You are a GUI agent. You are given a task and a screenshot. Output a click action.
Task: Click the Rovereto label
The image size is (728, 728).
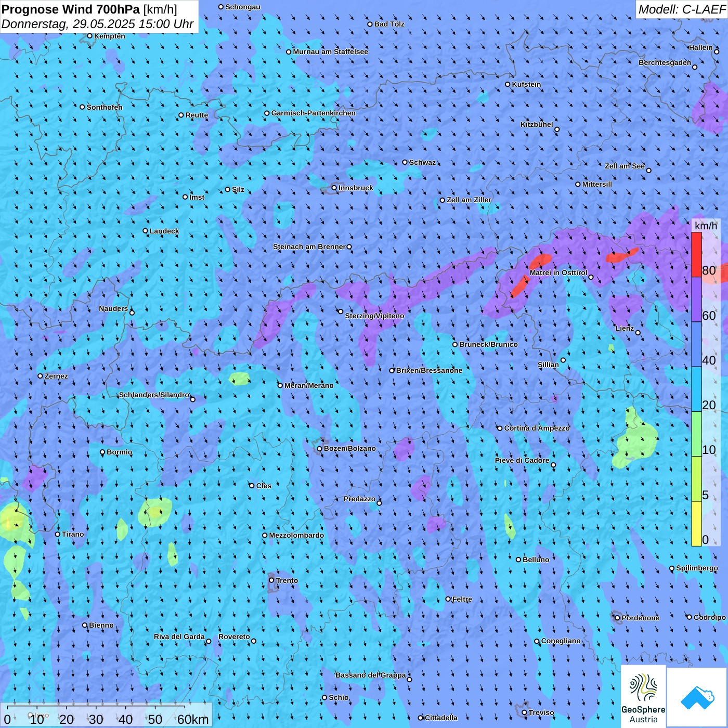point(234,636)
